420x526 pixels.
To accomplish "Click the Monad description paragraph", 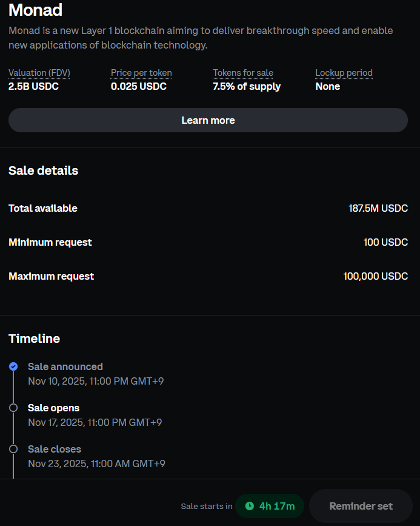I will point(201,38).
